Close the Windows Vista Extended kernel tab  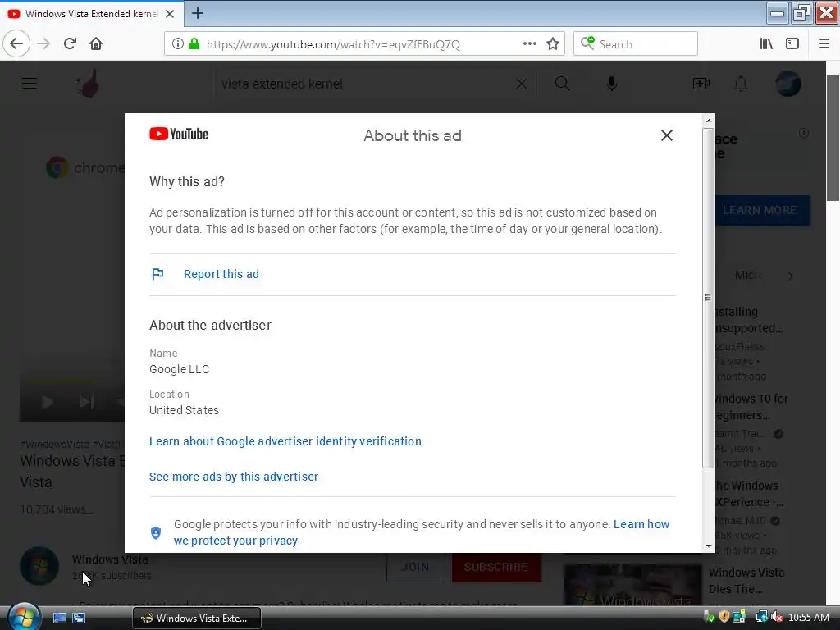point(170,14)
